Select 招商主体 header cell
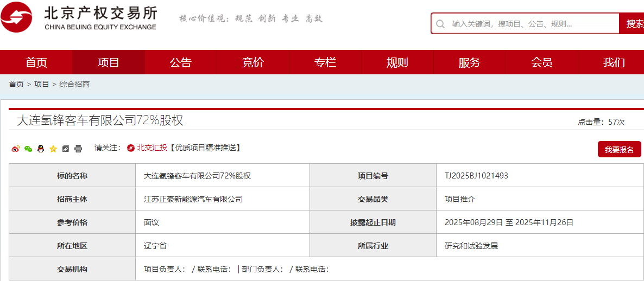 coord(72,200)
